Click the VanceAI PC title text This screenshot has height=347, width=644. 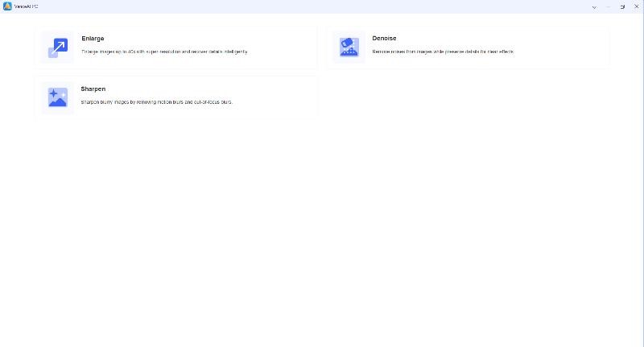27,6
